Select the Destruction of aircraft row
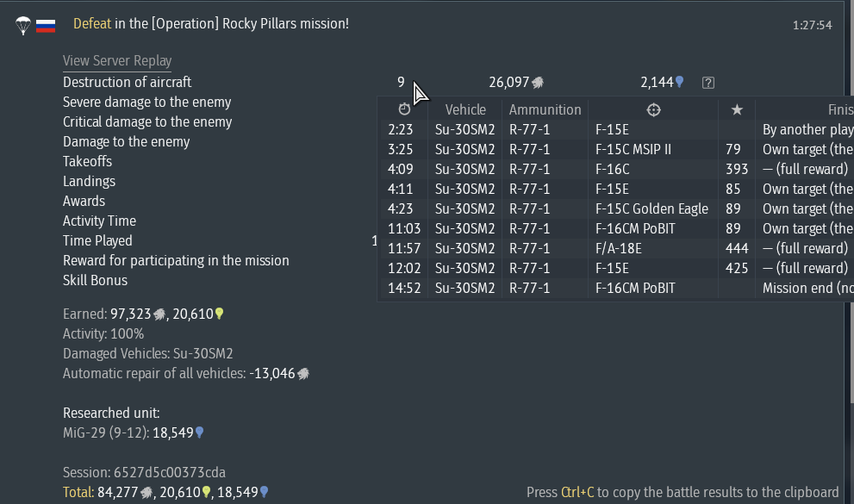Viewport: 854px width, 504px height. tap(128, 83)
